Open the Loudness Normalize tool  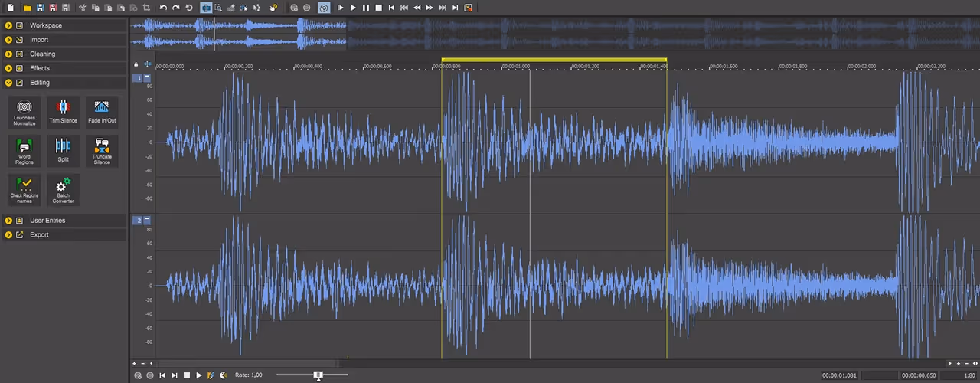(24, 112)
